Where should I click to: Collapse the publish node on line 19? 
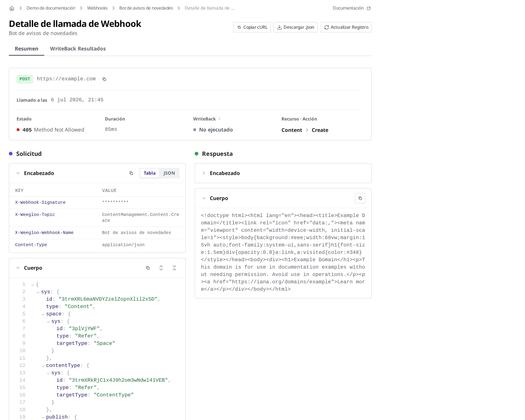[x=43, y=418]
